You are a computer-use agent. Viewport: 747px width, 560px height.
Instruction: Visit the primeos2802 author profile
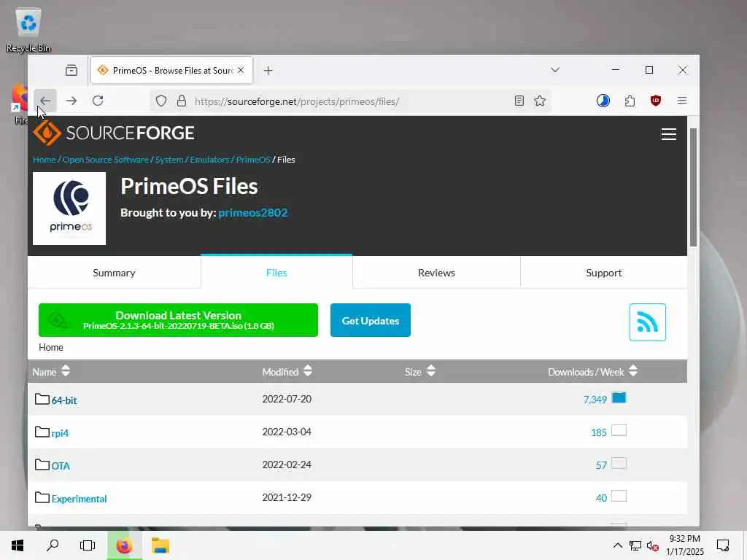253,212
